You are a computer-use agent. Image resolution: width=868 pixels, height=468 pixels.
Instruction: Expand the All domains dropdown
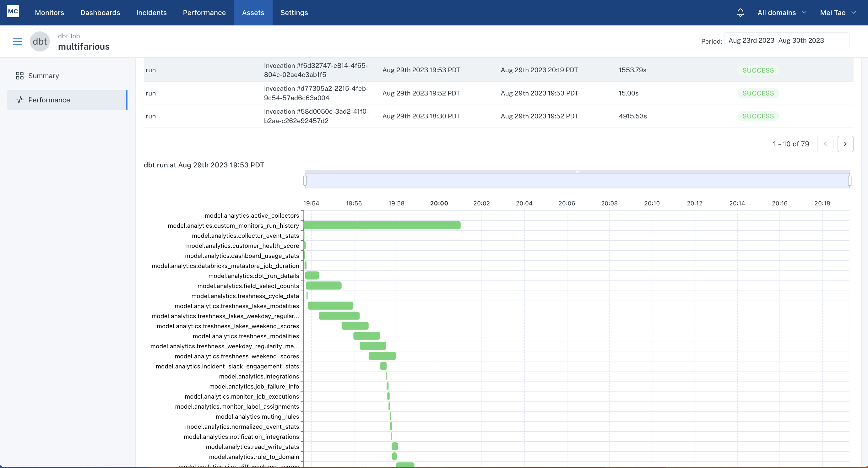click(781, 13)
